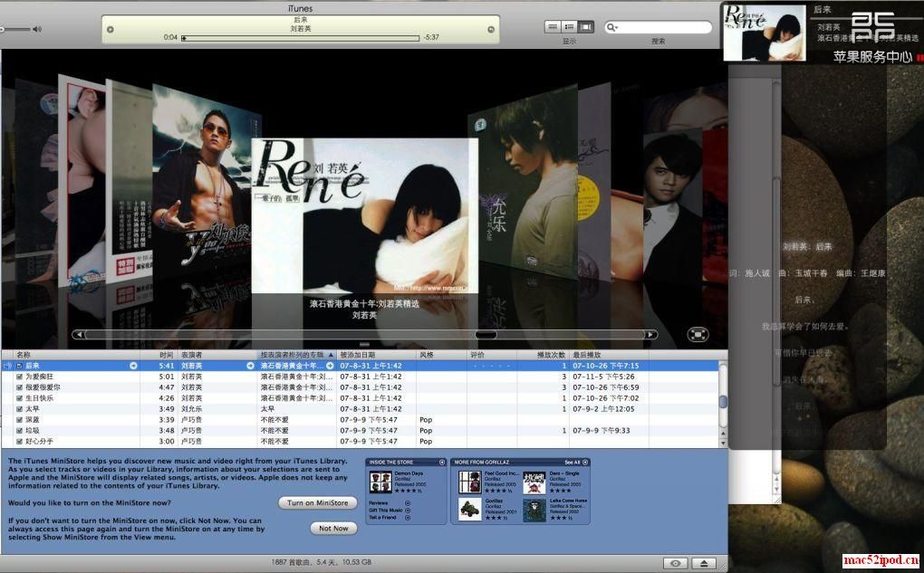Click the Not Now button
The width and height of the screenshot is (924, 573).
(x=333, y=529)
